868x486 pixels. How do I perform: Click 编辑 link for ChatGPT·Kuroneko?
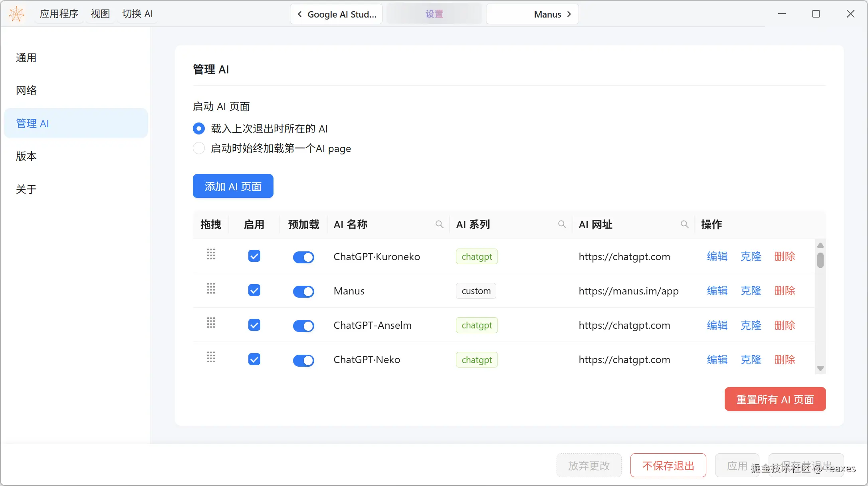717,256
